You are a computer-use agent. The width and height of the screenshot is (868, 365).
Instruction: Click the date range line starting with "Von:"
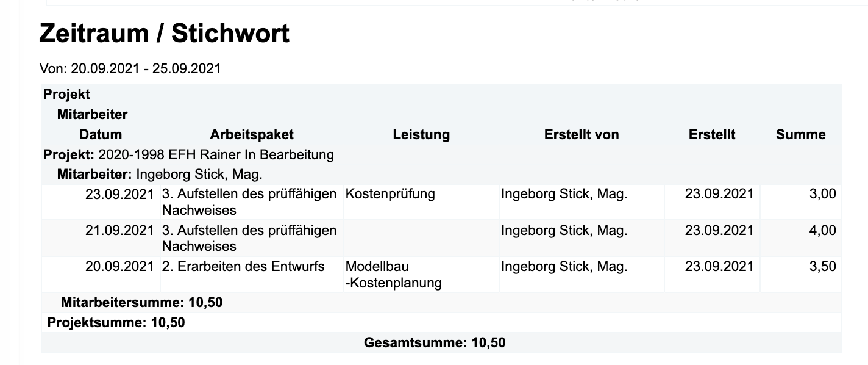point(130,68)
